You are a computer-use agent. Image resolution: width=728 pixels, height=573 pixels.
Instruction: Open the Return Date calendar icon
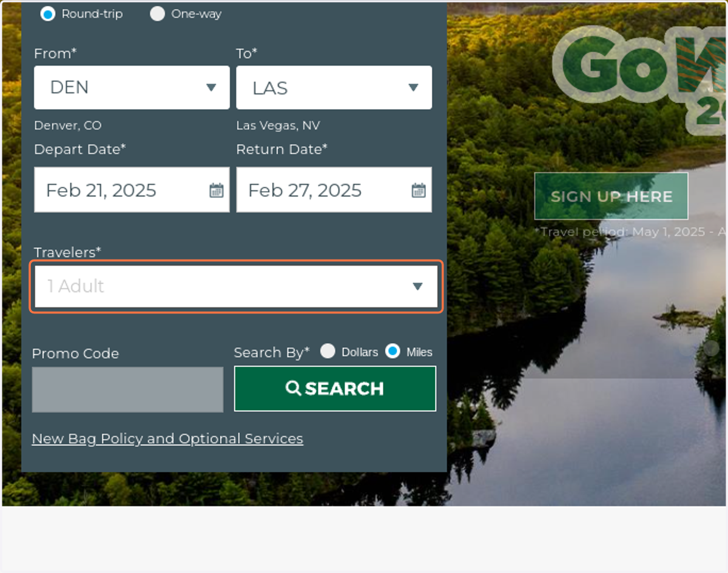point(419,190)
